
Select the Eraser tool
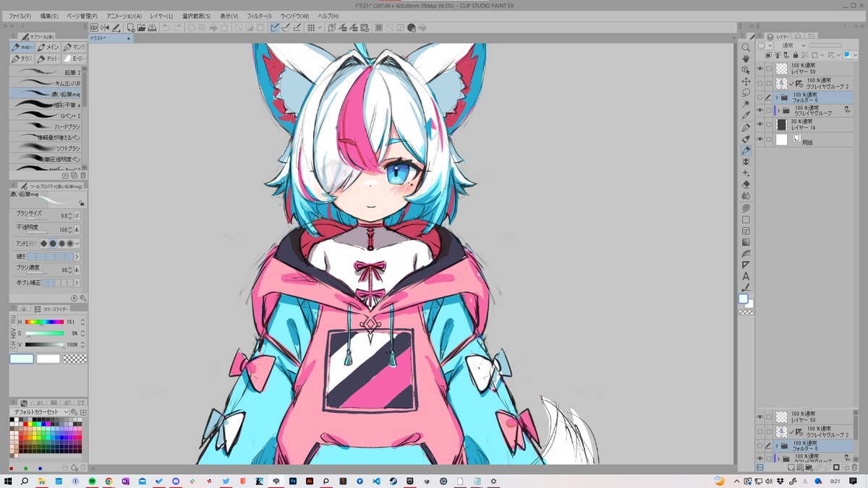point(746,184)
